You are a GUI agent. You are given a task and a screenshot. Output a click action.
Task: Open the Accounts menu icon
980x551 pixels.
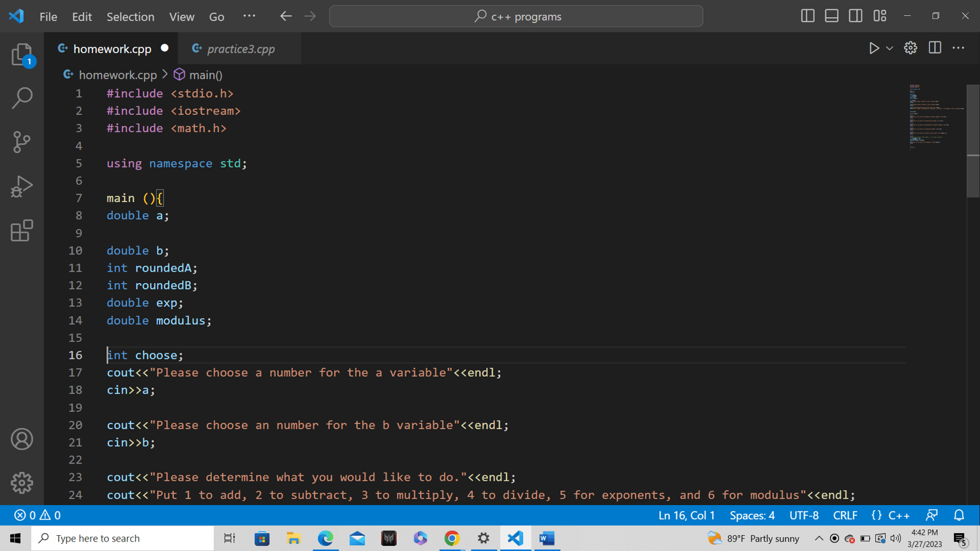pyautogui.click(x=22, y=439)
